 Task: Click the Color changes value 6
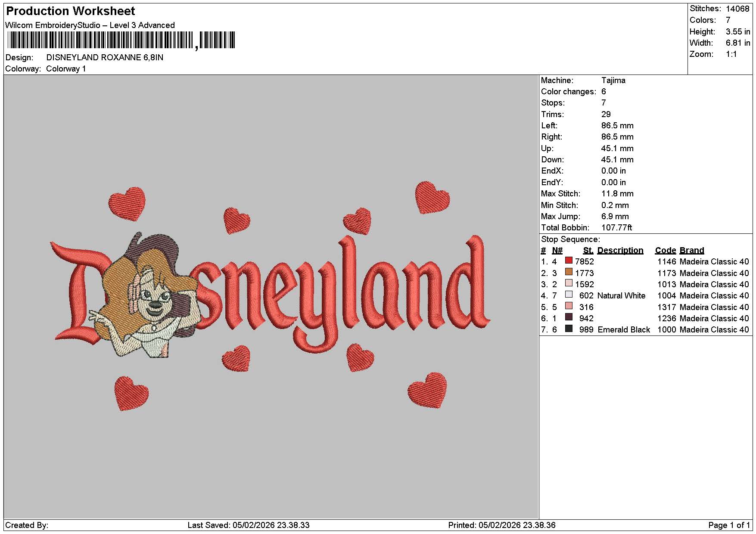click(604, 92)
